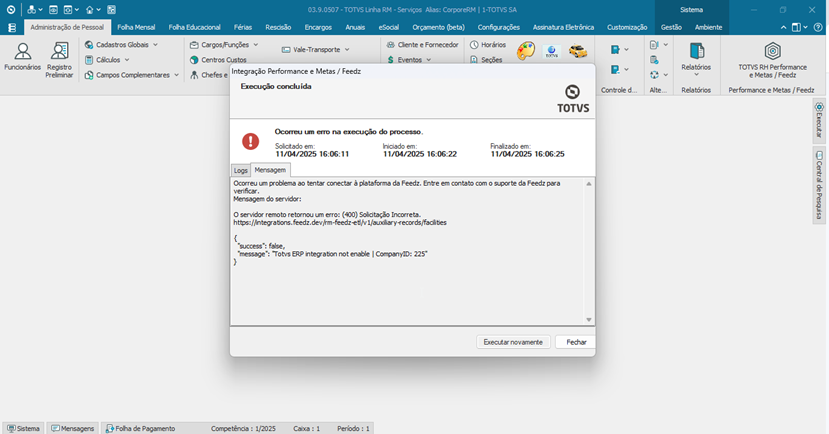Expand the Relatórios dropdown chevron
This screenshot has height=434, width=829.
696,75
